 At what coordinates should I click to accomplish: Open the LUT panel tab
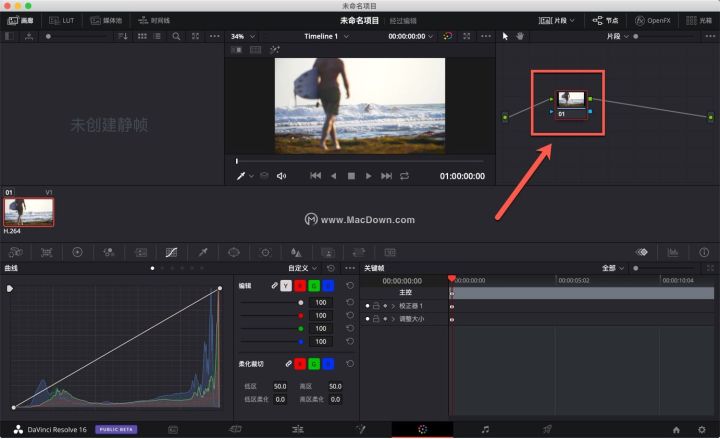tap(62, 21)
